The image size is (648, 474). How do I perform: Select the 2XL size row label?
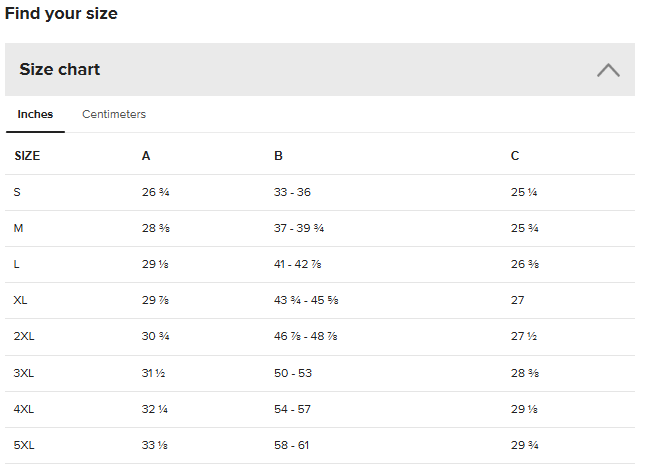tap(24, 337)
